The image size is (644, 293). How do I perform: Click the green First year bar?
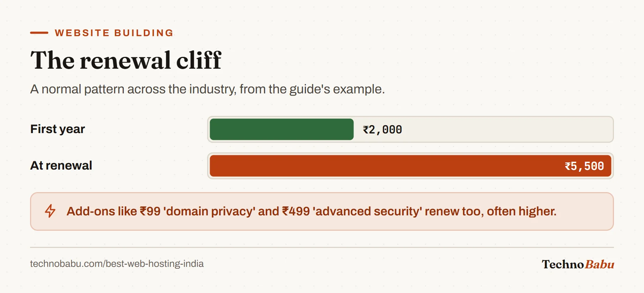[282, 130]
